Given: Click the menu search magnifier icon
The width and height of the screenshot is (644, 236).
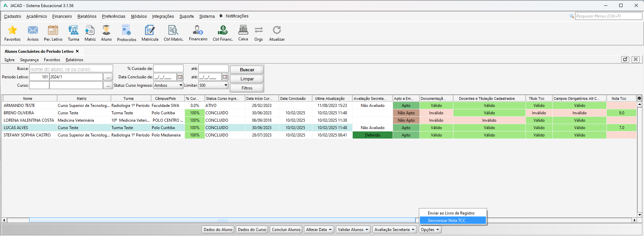Looking at the screenshot, I should point(572,16).
